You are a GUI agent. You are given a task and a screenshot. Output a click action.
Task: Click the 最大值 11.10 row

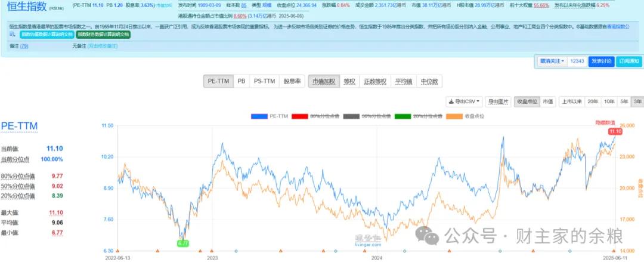tap(32, 212)
